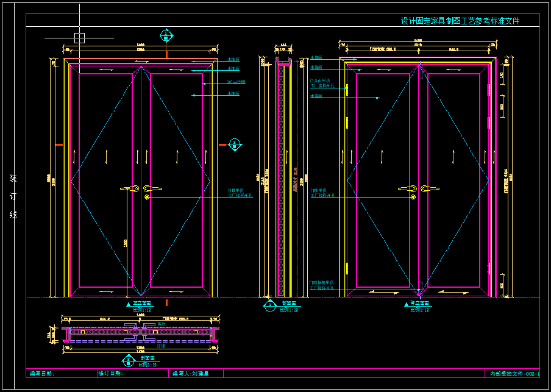Select the drawing title text at top right
The height and width of the screenshot is (392, 551).
coord(460,21)
